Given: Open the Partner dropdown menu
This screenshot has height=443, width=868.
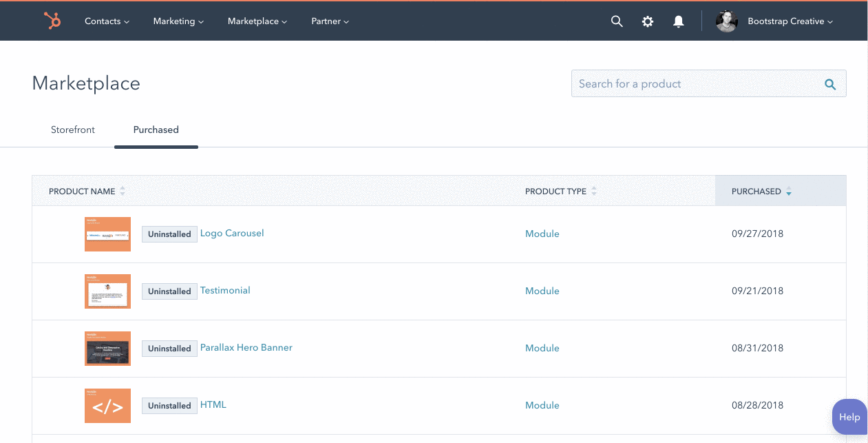Looking at the screenshot, I should (x=330, y=21).
